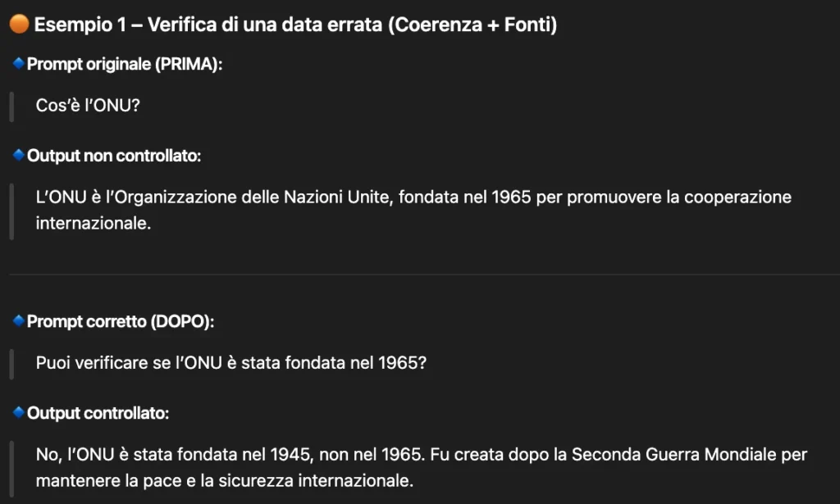840x504 pixels.
Task: Click the blue diamond before "Prompt corretto (DOPO)"
Action: pos(19,321)
